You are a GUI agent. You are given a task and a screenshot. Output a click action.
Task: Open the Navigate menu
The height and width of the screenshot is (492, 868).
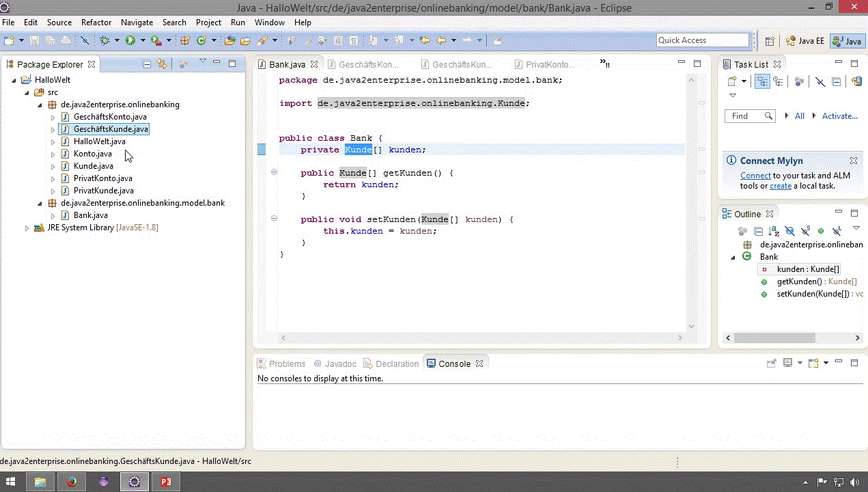click(137, 23)
